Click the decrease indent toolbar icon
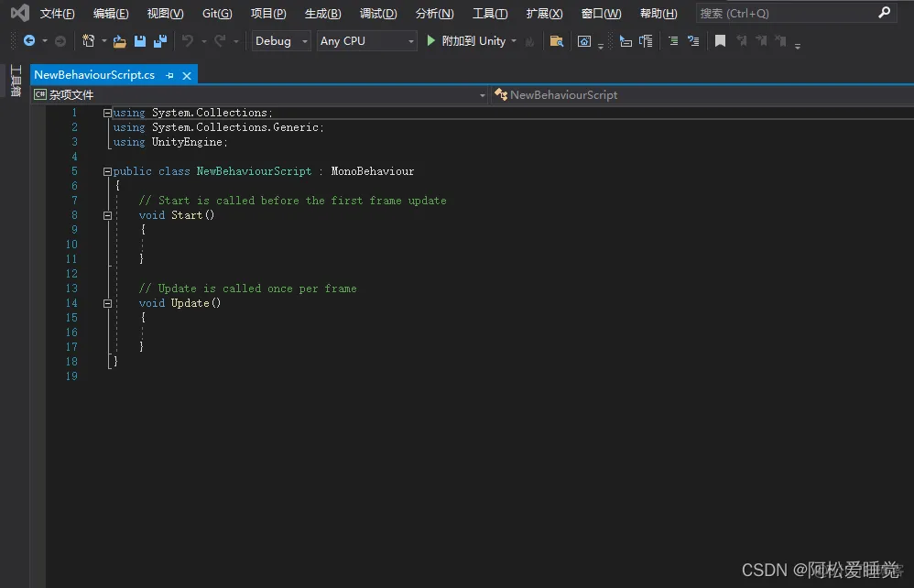The width and height of the screenshot is (914, 588). point(673,41)
